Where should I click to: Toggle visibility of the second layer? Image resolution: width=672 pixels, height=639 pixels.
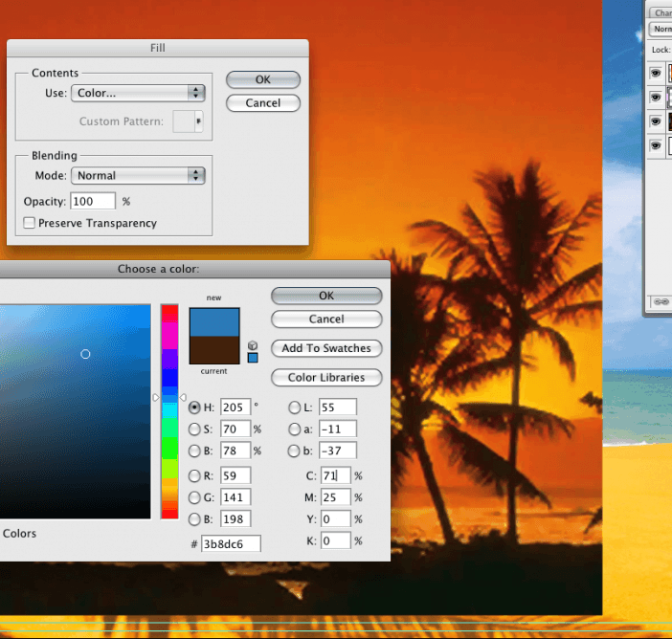pos(656,98)
